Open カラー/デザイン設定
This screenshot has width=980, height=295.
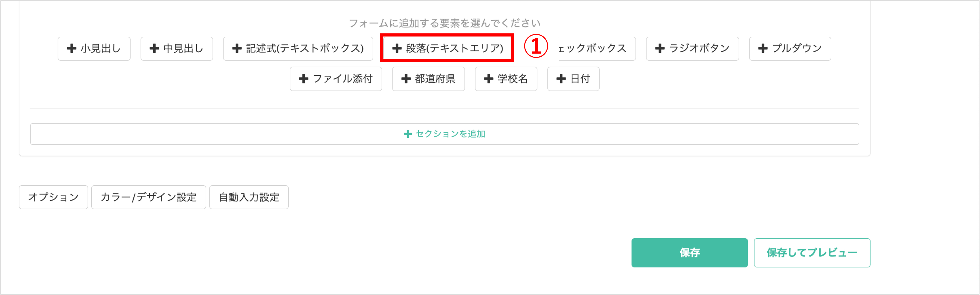[149, 197]
